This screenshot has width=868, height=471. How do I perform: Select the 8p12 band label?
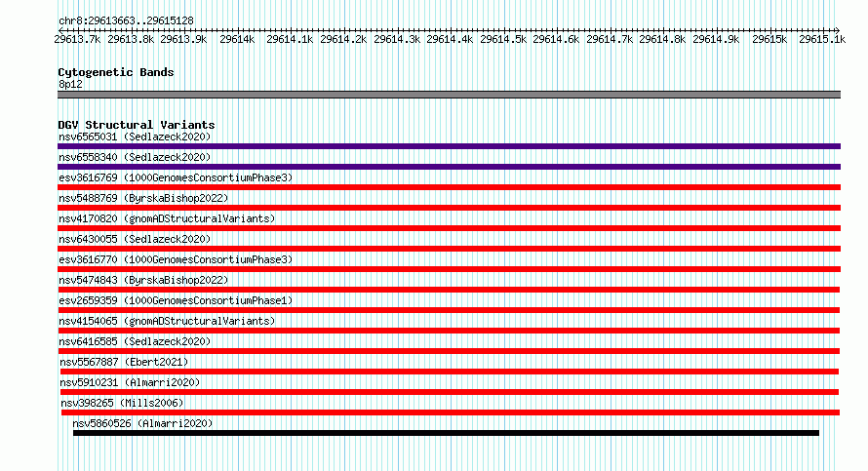point(70,84)
